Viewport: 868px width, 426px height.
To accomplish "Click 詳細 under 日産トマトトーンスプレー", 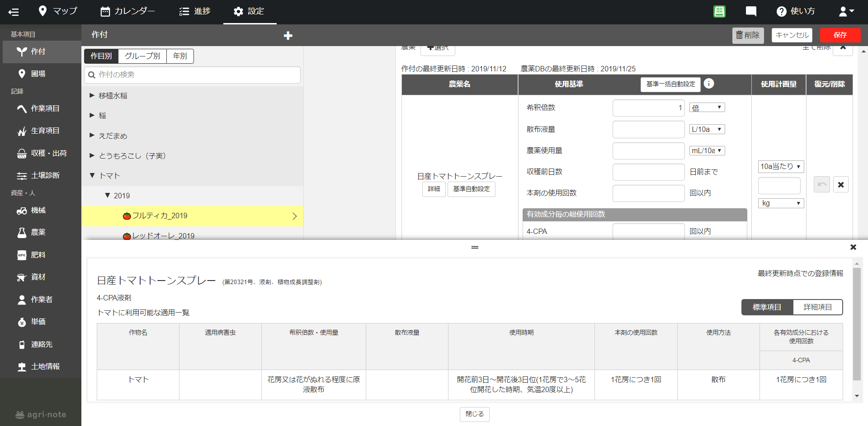I will [434, 189].
